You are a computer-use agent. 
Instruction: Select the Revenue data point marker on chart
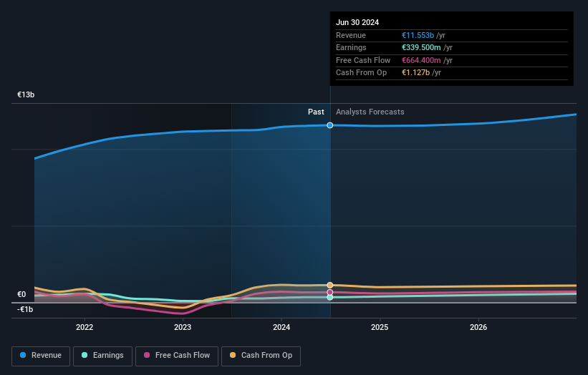[x=330, y=125]
